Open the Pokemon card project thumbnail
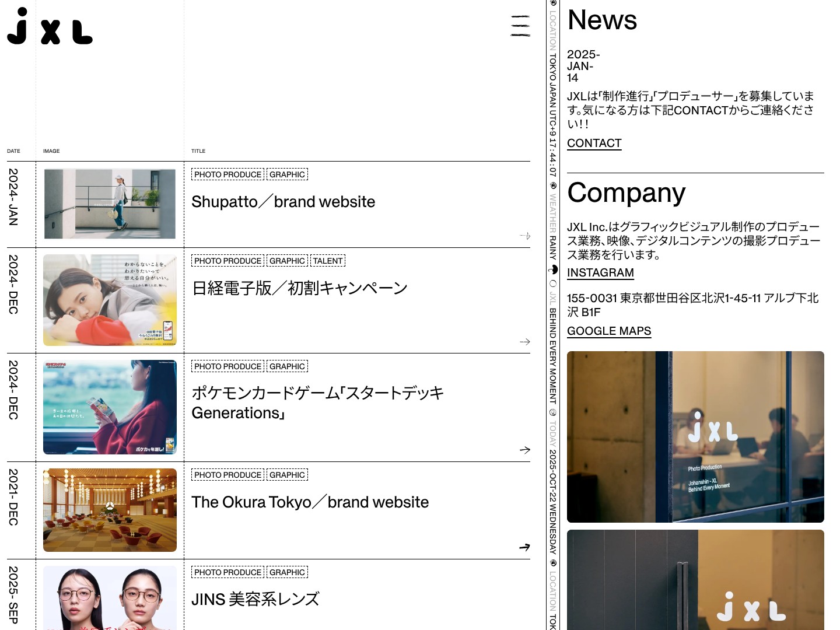This screenshot has width=840, height=630. (110, 407)
